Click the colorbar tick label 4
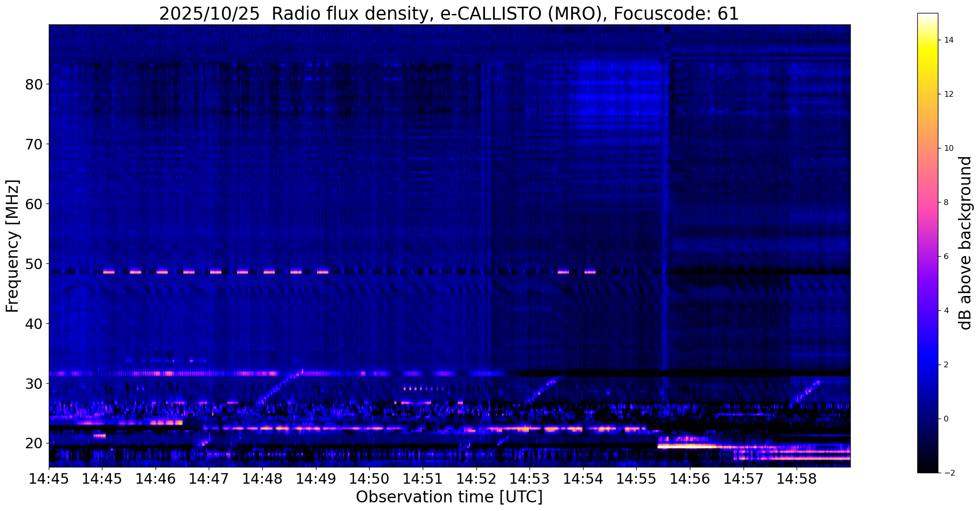Viewport: 980px width, 511px height. (x=946, y=311)
